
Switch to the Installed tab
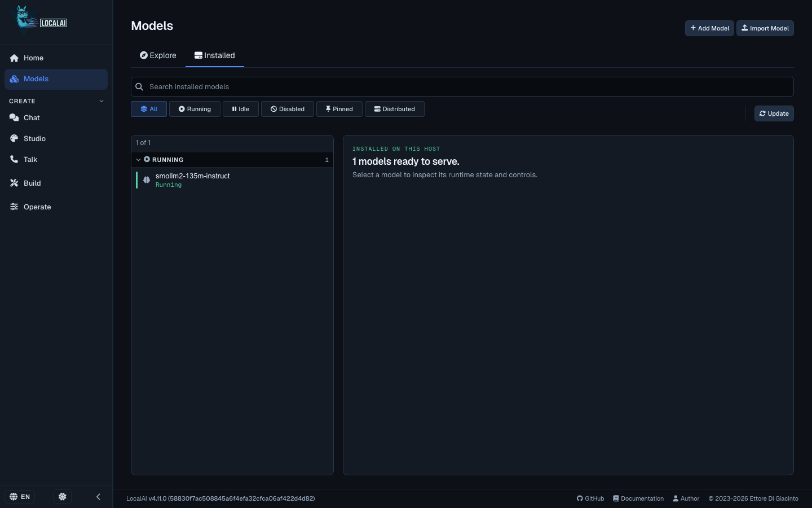(215, 55)
